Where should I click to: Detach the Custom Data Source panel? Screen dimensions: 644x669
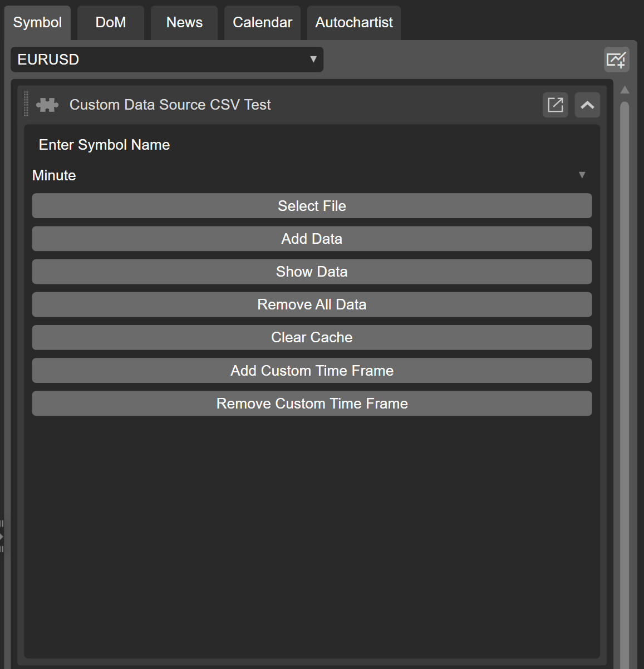coord(555,105)
